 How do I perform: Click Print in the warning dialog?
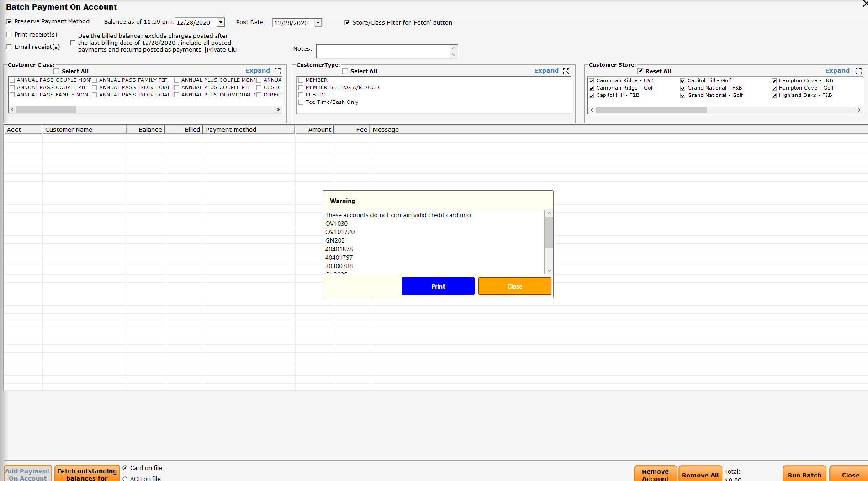437,286
